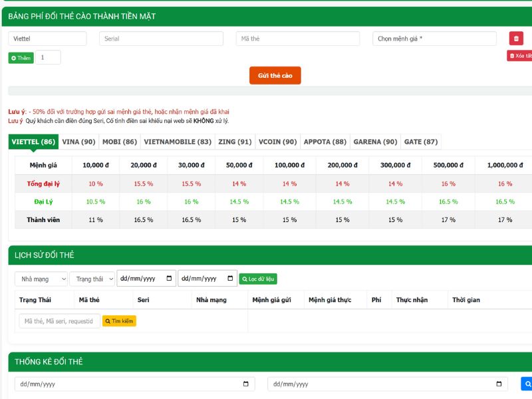This screenshot has width=532, height=399.
Task: Switch to the APPOTA (88) tab
Action: 325,142
